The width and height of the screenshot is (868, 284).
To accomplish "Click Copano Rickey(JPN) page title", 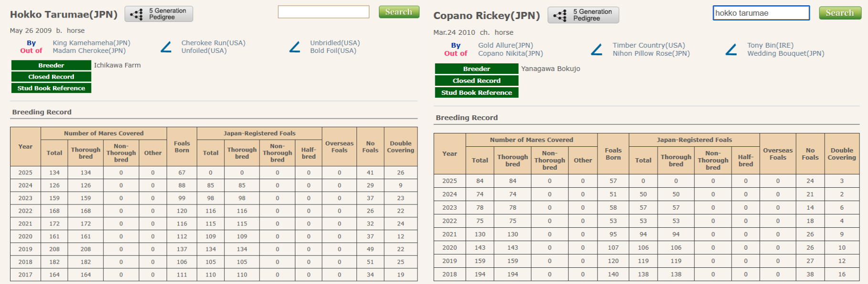I will 486,16.
